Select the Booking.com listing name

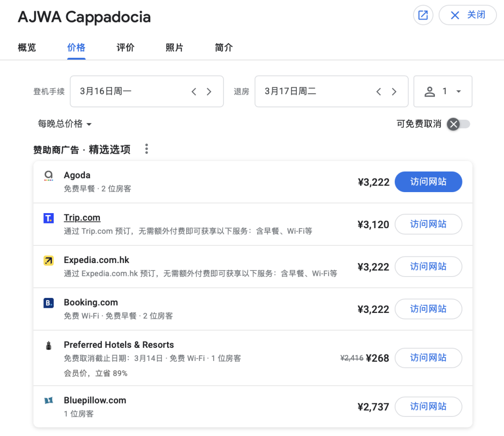pyautogui.click(x=91, y=302)
